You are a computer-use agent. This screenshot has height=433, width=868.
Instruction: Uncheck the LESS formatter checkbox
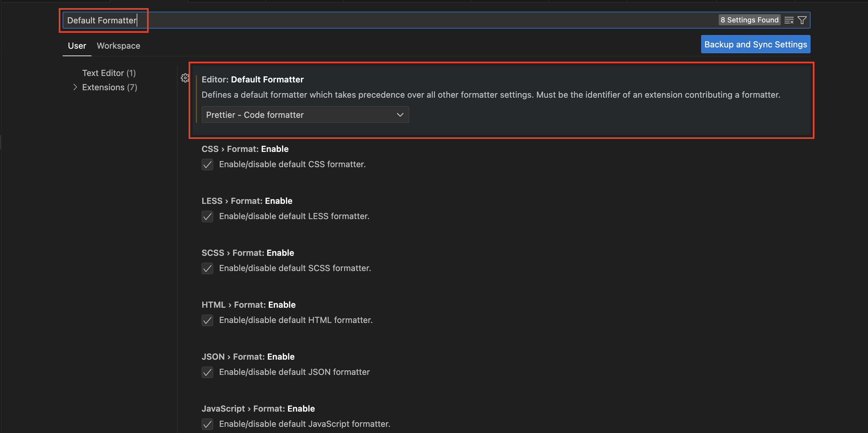click(207, 216)
